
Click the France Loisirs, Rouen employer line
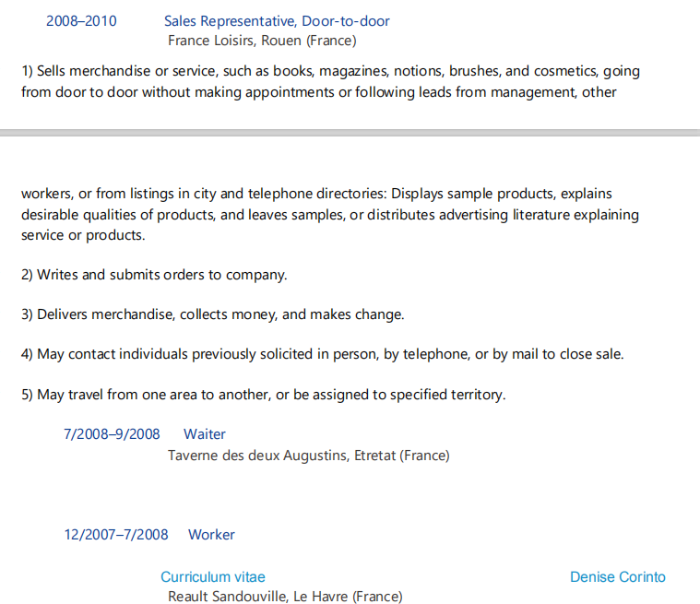pyautogui.click(x=262, y=41)
